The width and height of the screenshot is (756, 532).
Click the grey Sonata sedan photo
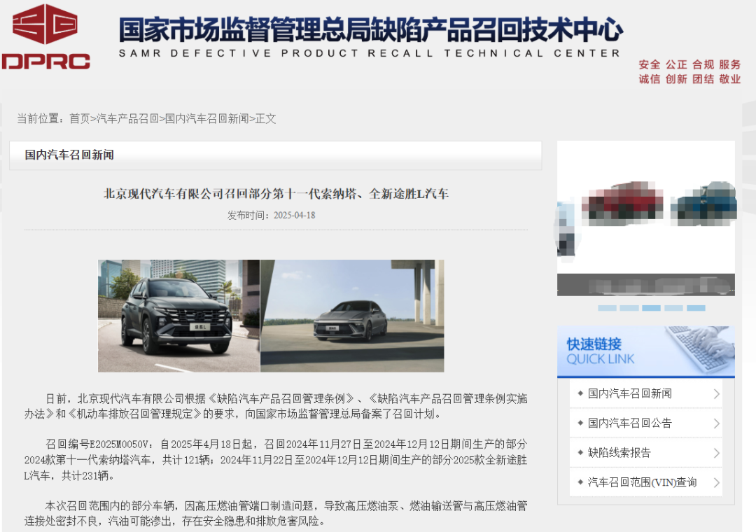(x=352, y=316)
